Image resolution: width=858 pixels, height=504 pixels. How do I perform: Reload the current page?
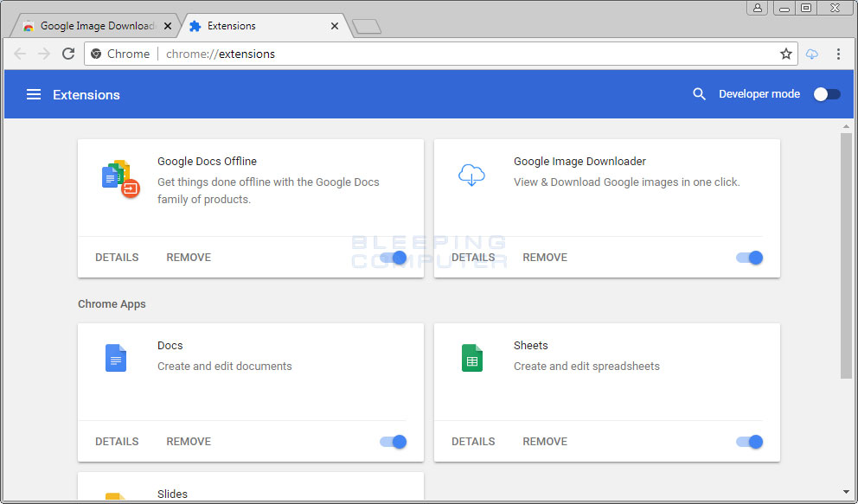pyautogui.click(x=67, y=54)
